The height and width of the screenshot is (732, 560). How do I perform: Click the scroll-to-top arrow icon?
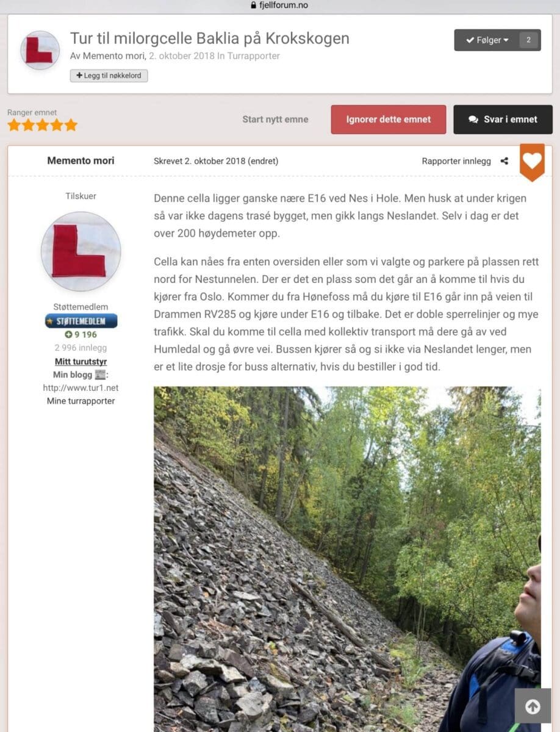click(x=533, y=706)
